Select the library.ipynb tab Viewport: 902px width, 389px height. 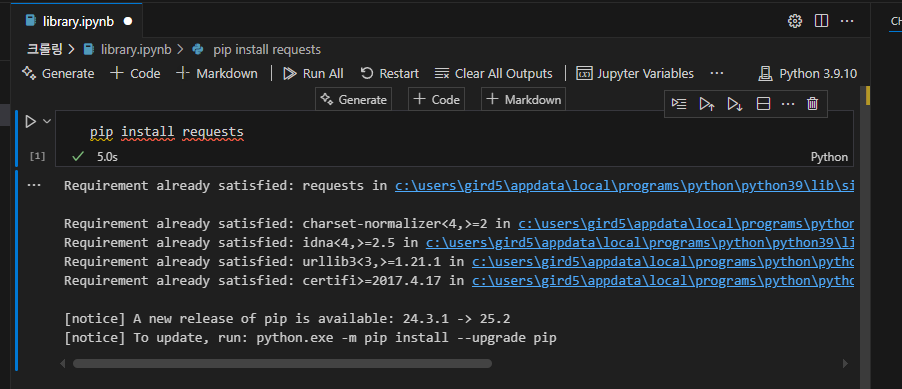coord(78,21)
